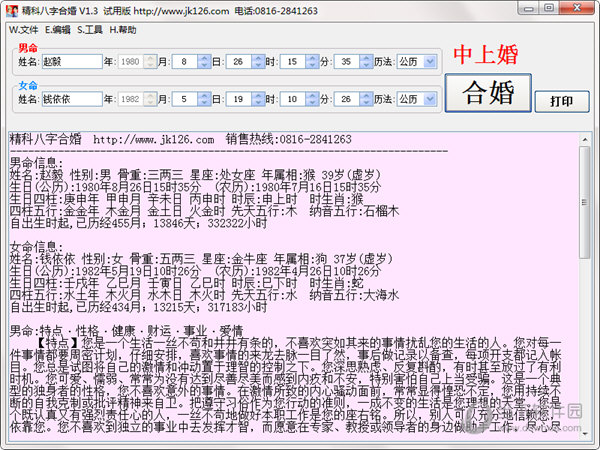The height and width of the screenshot is (450, 600).
Task: Click the red 中上婚 result label
Action: click(486, 54)
